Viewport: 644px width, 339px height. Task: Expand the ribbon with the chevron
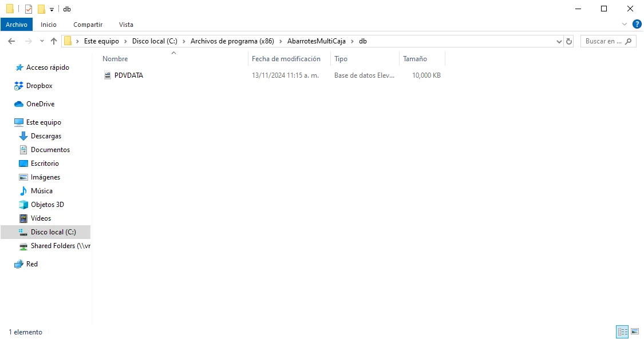pos(625,25)
